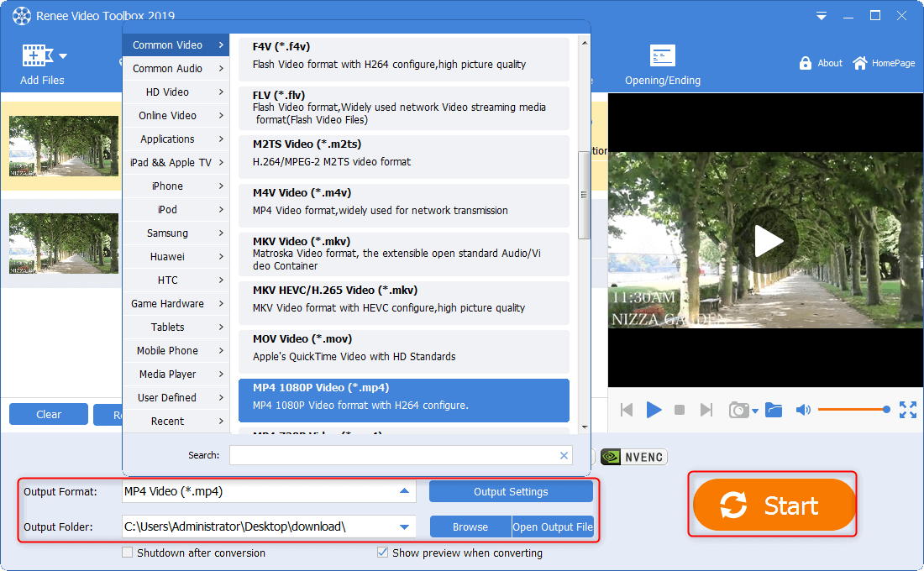Play the video in preview controls
This screenshot has height=571, width=924.
[654, 410]
